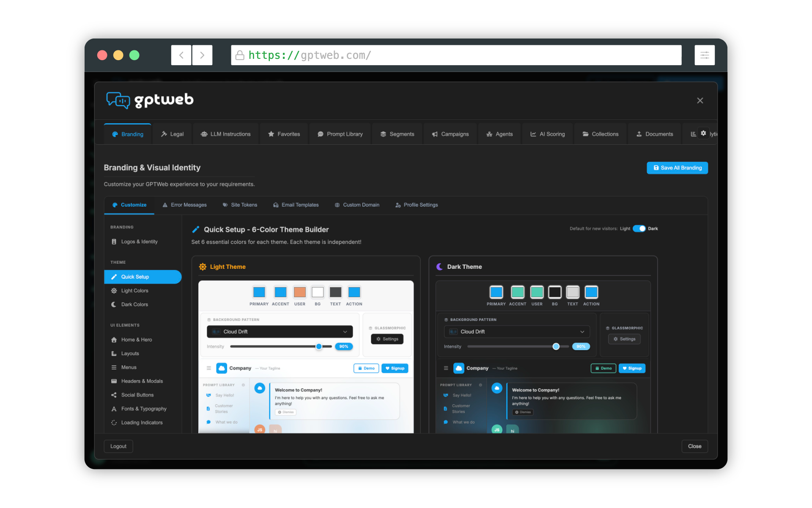Open Cloud Drift dropdown in Dark Theme
The height and width of the screenshot is (508, 812).
point(517,332)
